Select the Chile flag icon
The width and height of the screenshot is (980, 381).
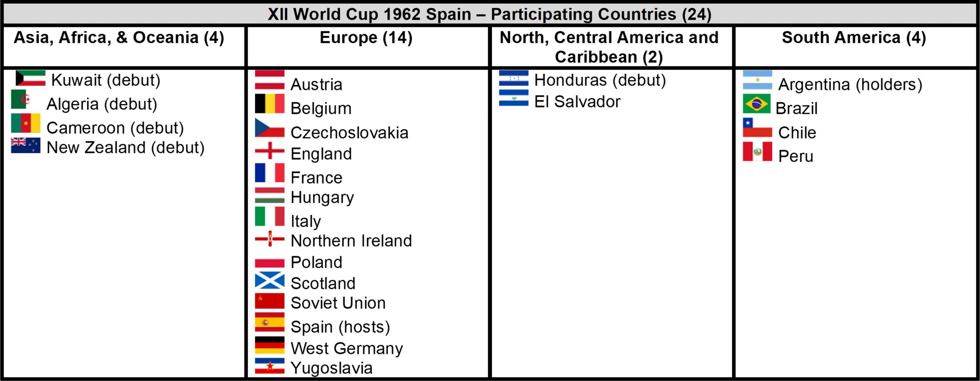coord(757,128)
